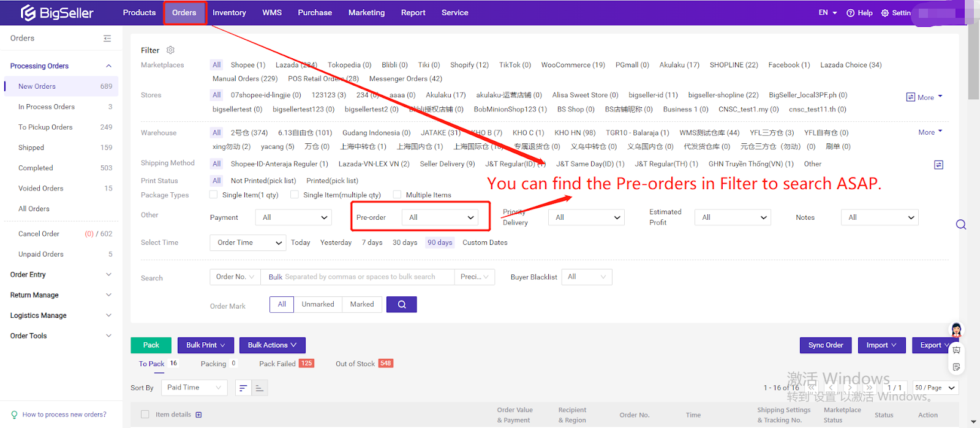Open the Estimated Profit dropdown
The image size is (980, 428).
pyautogui.click(x=733, y=217)
